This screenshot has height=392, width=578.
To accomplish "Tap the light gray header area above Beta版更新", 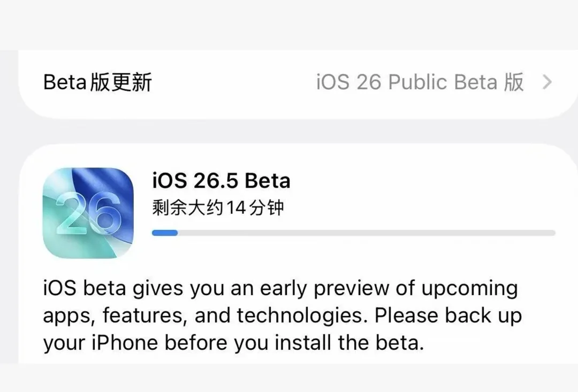I will [x=289, y=24].
